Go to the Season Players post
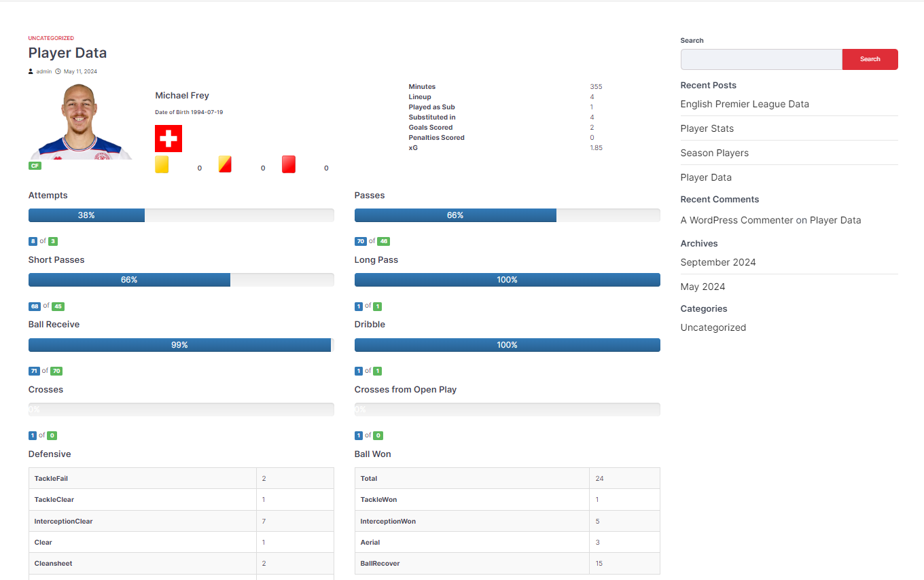The height and width of the screenshot is (580, 924). 714,153
